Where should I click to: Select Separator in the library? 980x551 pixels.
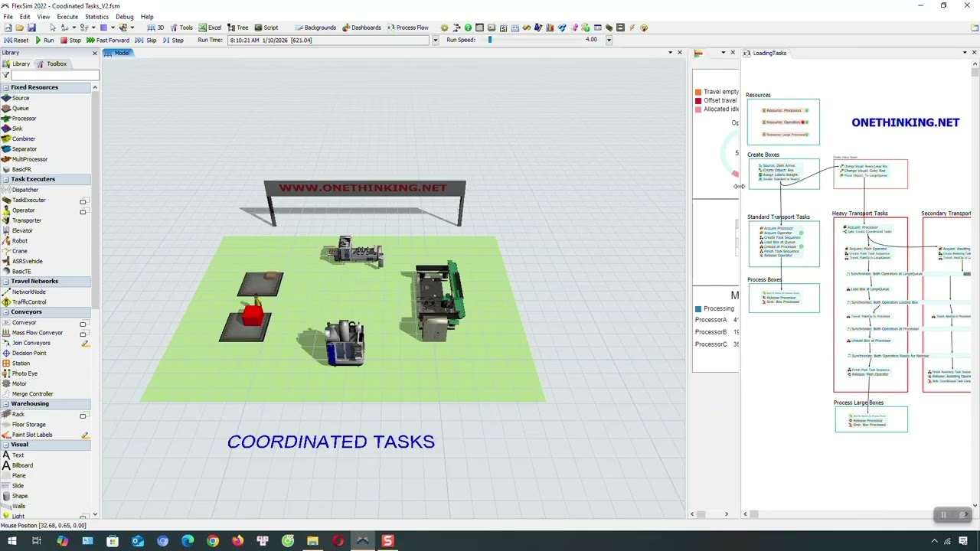24,148
